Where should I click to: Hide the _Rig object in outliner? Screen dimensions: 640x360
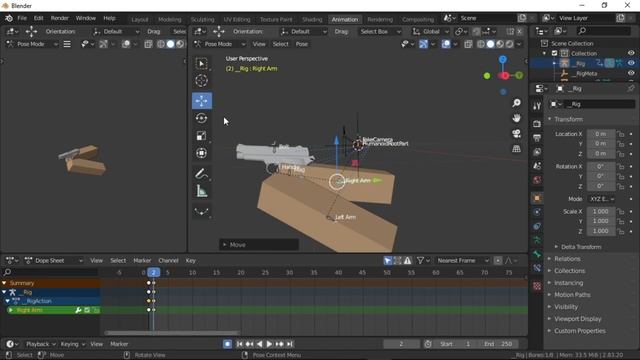point(631,63)
